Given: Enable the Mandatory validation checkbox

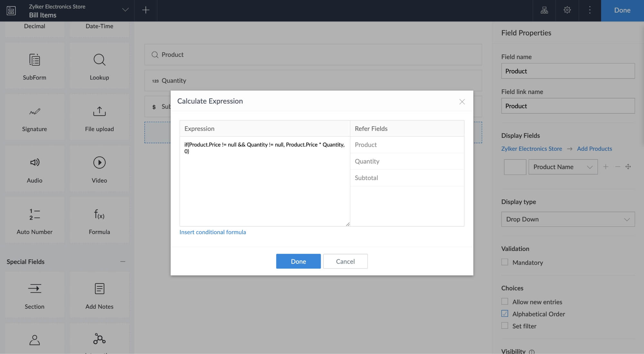Looking at the screenshot, I should coord(505,262).
